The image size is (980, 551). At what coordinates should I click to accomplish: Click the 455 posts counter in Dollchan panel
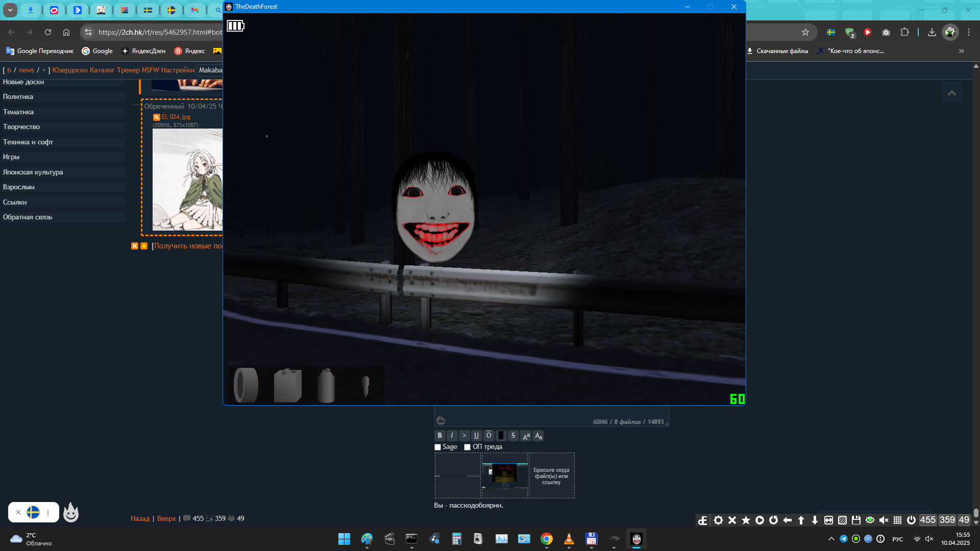pyautogui.click(x=927, y=520)
